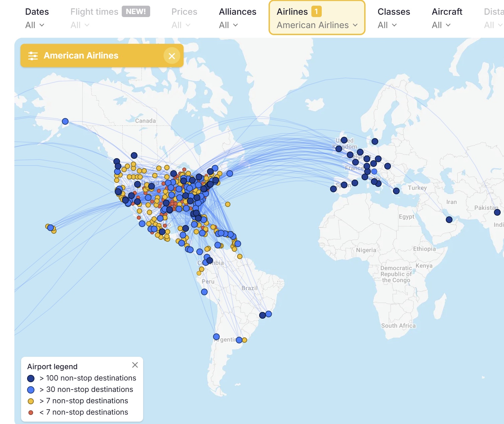Screen dimensions: 504x424
Task: Click the Iran map label
Action: (451, 202)
